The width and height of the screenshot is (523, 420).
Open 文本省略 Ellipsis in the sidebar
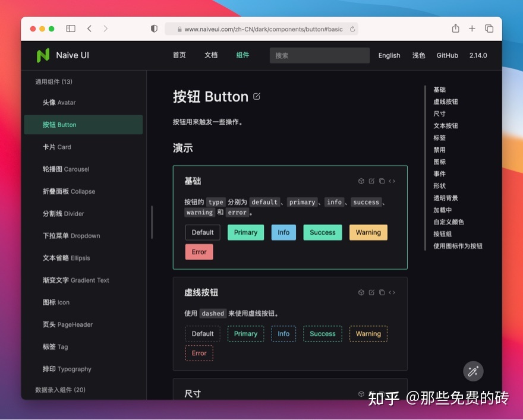coord(83,258)
